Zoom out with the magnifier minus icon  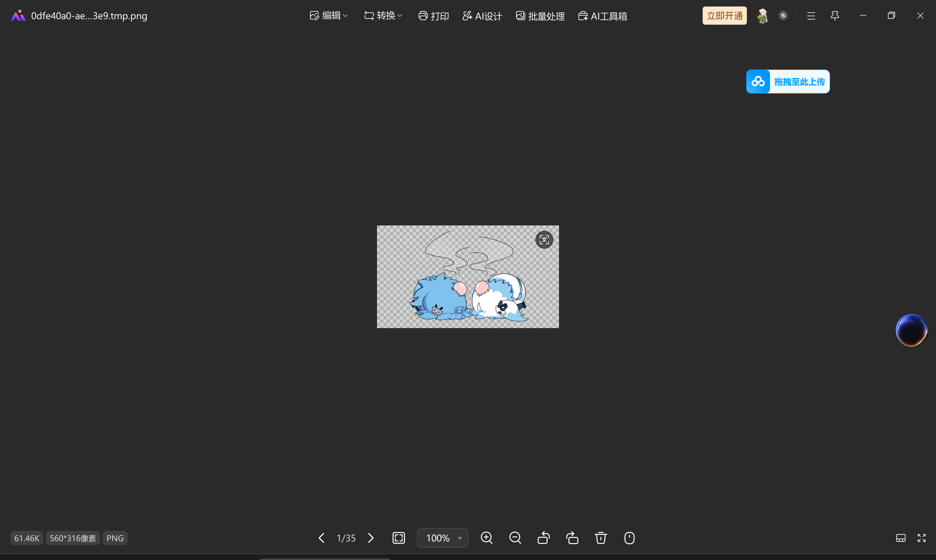tap(515, 538)
